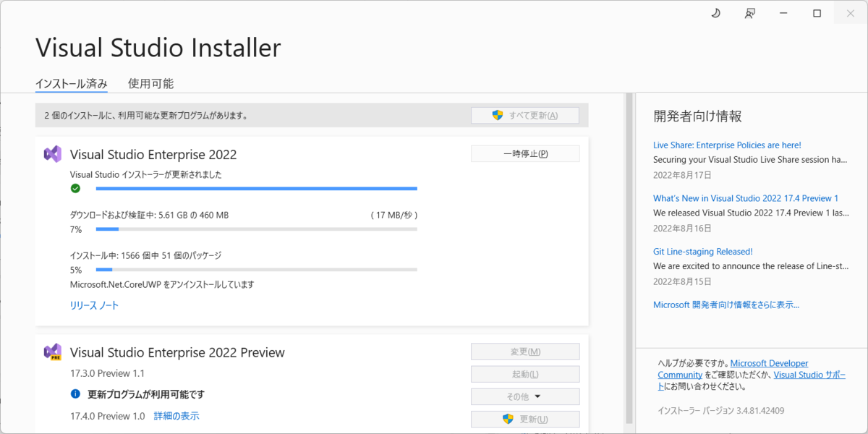Click the 更新プログラムが利用可能です text
Screen dimensions: 868x434
click(x=146, y=394)
